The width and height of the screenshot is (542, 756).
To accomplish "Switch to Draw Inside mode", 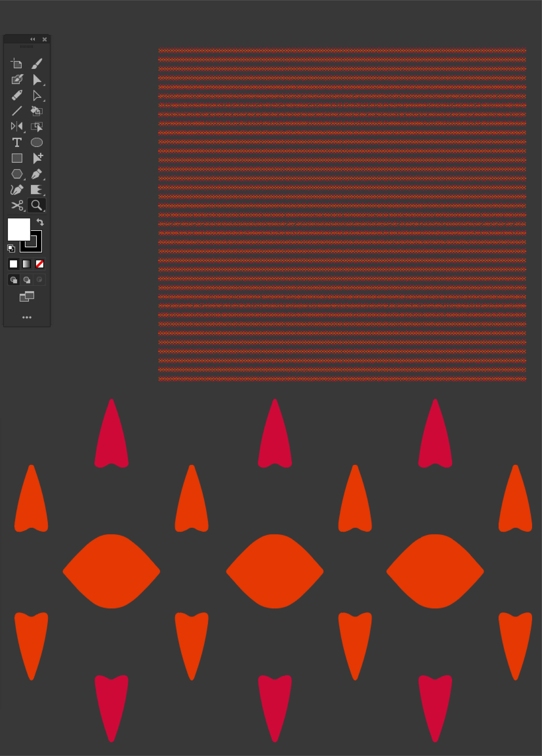I will click(40, 280).
